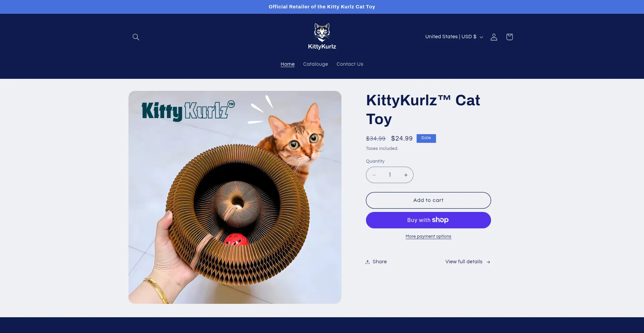
Task: Click the account login person icon
Action: point(494,37)
